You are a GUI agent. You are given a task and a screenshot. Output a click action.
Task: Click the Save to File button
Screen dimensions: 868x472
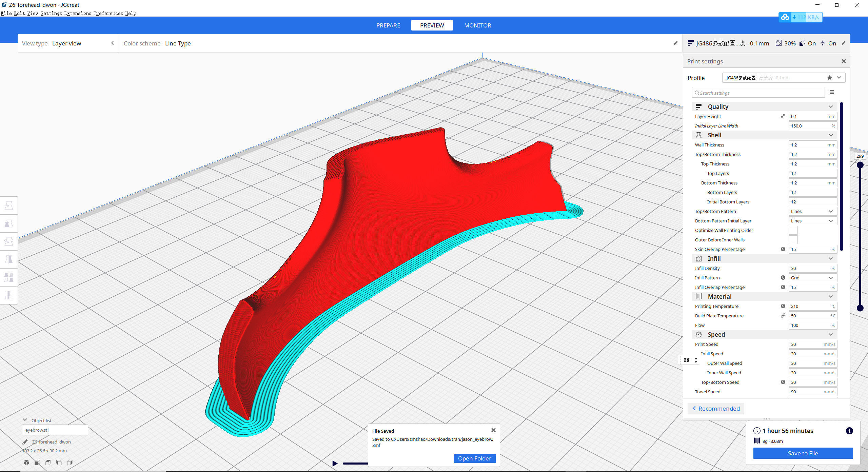tap(803, 453)
